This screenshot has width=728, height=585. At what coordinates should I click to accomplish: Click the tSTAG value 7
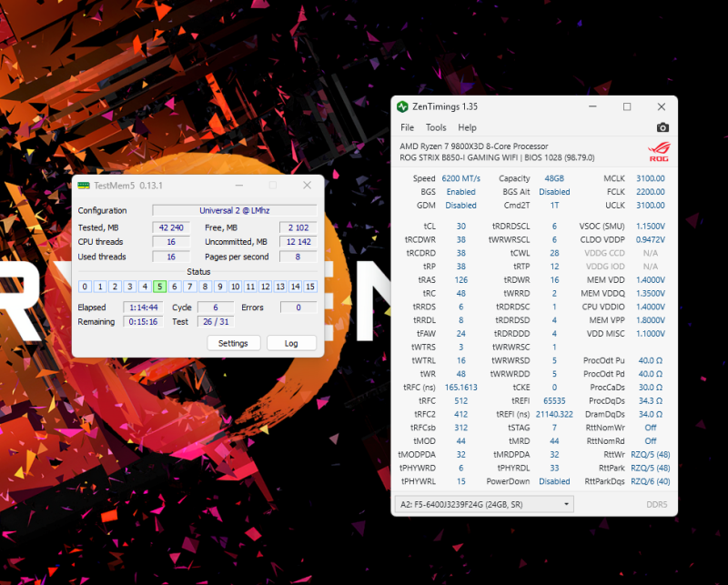pyautogui.click(x=554, y=428)
